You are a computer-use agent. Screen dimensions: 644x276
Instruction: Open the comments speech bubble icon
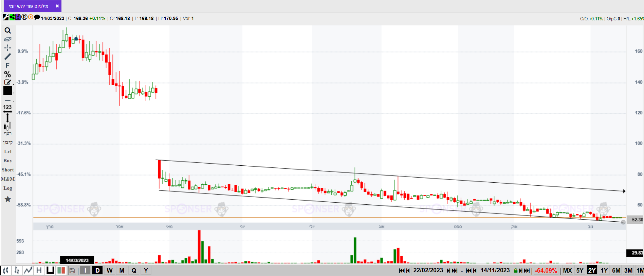click(37, 17)
